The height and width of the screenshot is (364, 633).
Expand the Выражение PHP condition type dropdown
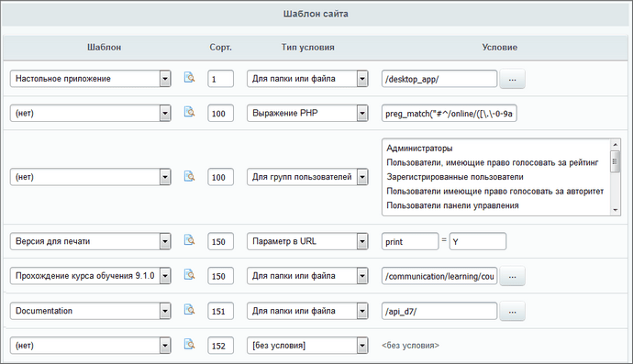tap(307, 113)
